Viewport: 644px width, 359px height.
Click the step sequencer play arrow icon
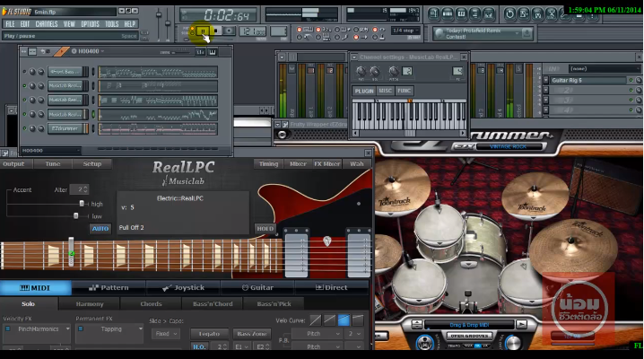tap(62, 51)
